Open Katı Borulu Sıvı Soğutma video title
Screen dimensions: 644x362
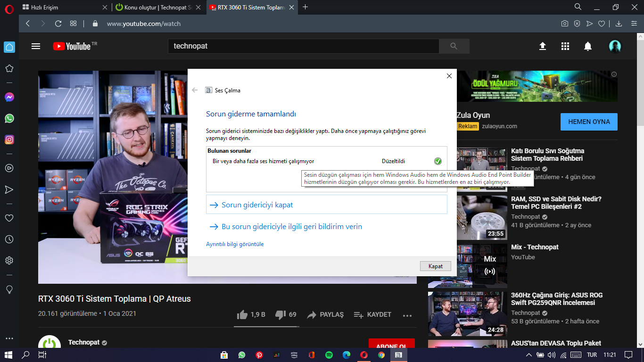(x=547, y=155)
